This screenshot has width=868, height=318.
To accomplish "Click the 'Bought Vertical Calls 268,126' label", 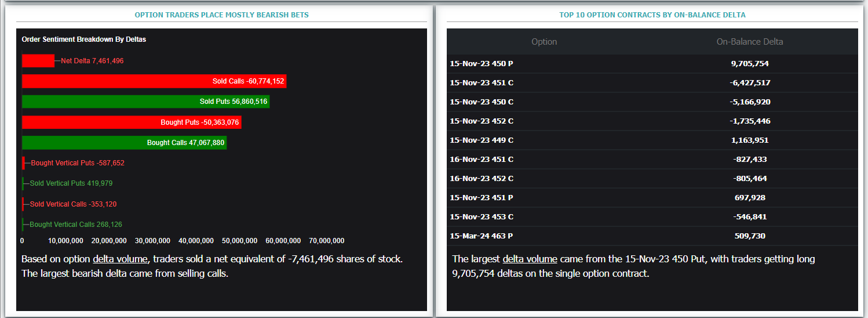I will click(76, 225).
